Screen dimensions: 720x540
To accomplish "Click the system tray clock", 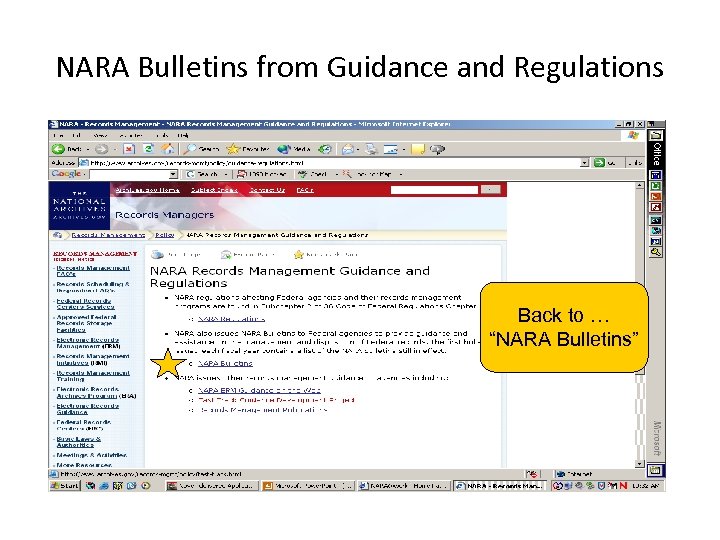I will [x=645, y=485].
